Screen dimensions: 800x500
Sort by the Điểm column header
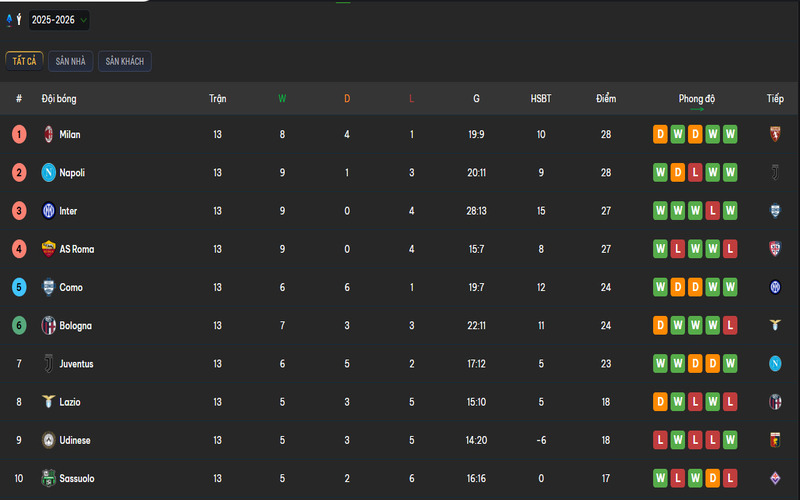pyautogui.click(x=606, y=99)
